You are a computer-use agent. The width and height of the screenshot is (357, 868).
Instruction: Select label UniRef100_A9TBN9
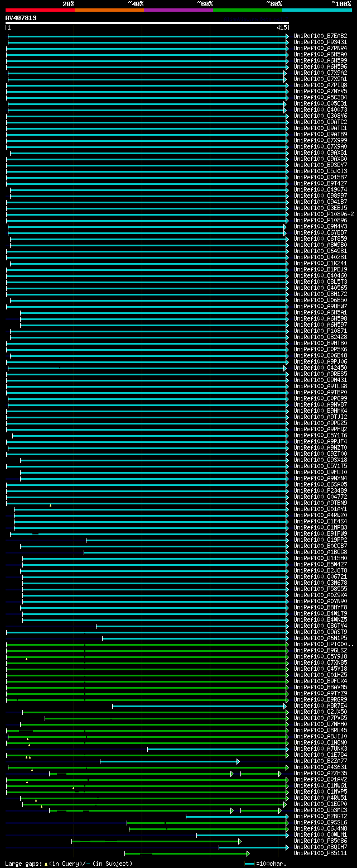[320, 503]
